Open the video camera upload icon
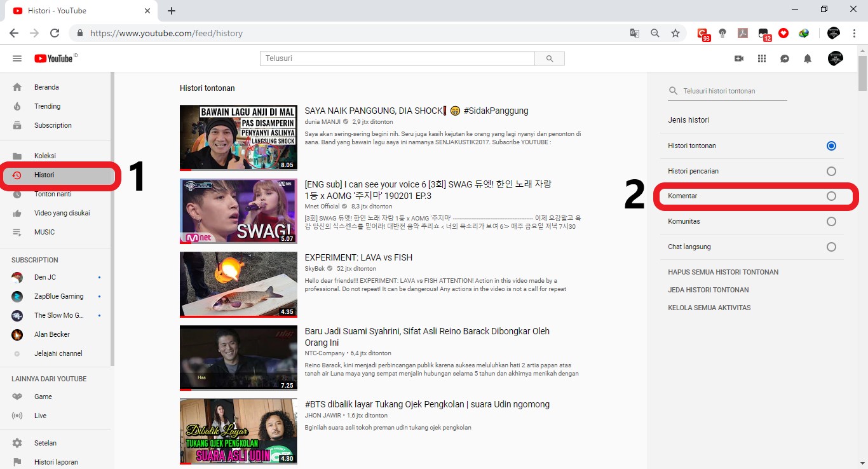 739,58
